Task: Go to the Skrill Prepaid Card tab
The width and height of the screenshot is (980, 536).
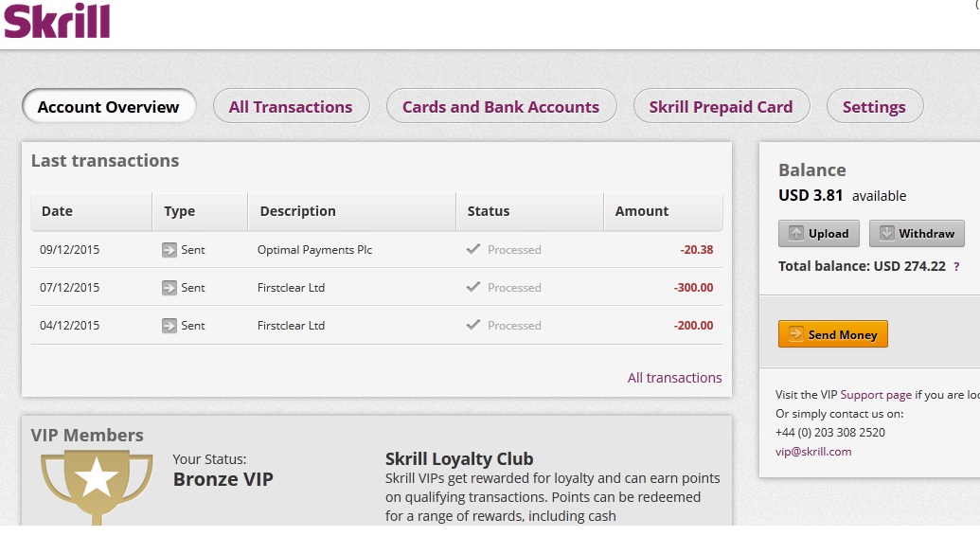Action: click(x=721, y=107)
